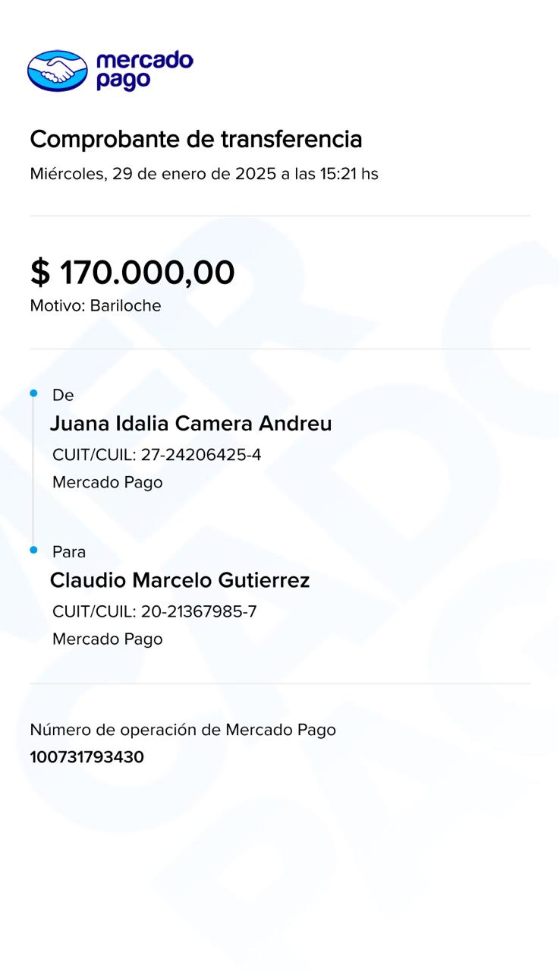
Task: Click the transfer date and time line
Action: click(x=204, y=174)
